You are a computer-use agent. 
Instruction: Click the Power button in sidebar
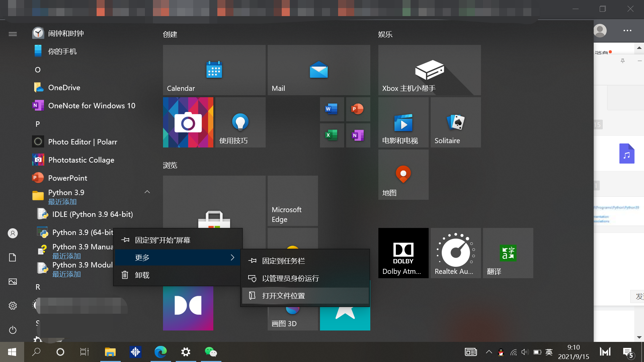point(13,330)
